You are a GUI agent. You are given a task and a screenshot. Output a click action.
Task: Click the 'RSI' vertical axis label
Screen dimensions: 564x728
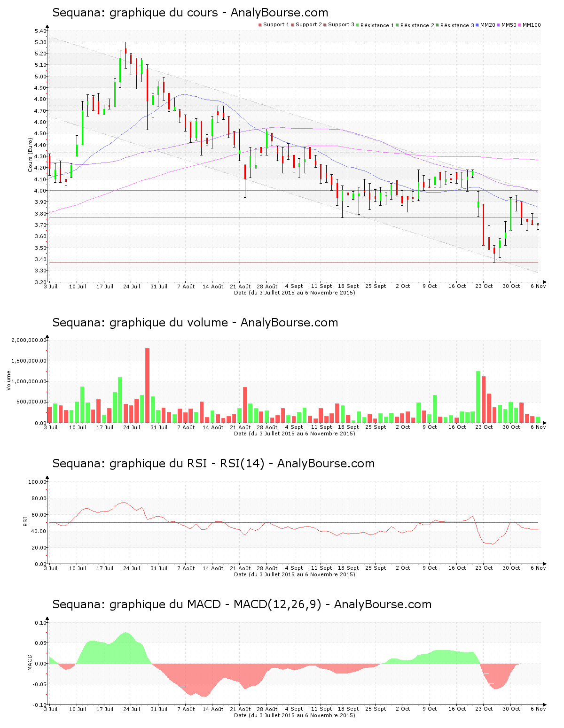(25, 521)
